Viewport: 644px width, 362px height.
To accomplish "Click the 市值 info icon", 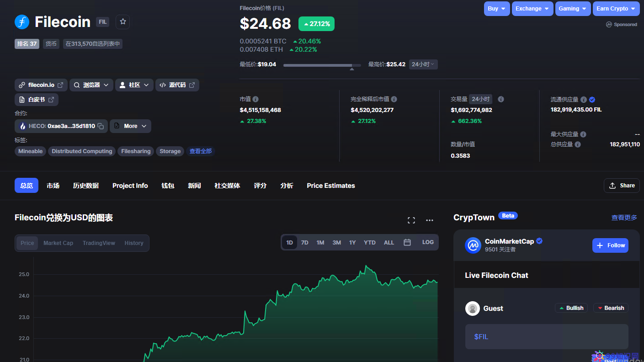I will [255, 99].
